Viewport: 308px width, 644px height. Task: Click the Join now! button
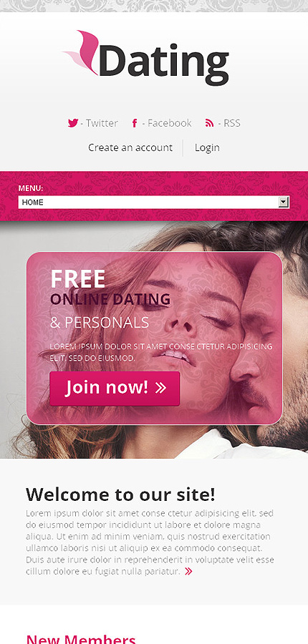point(115,389)
